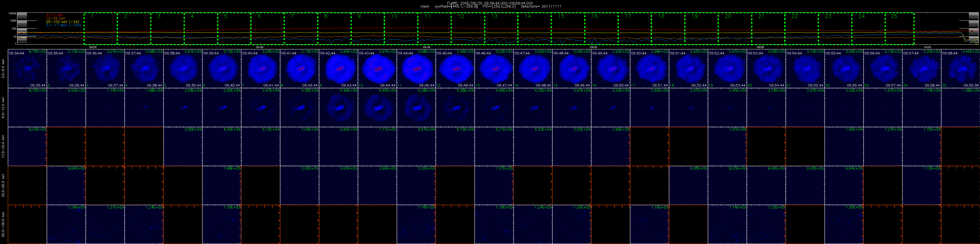This screenshot has height=244, width=980.
Task: Open the 50.0-100.0 keV image labeled 1.30E+03
Action: click(x=844, y=224)
